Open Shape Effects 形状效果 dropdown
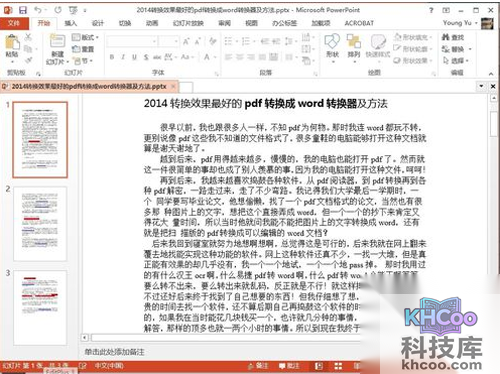 [413, 61]
